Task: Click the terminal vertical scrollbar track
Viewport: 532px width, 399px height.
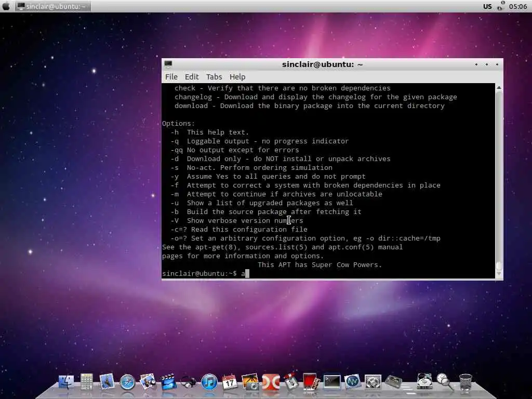Action: point(499,180)
